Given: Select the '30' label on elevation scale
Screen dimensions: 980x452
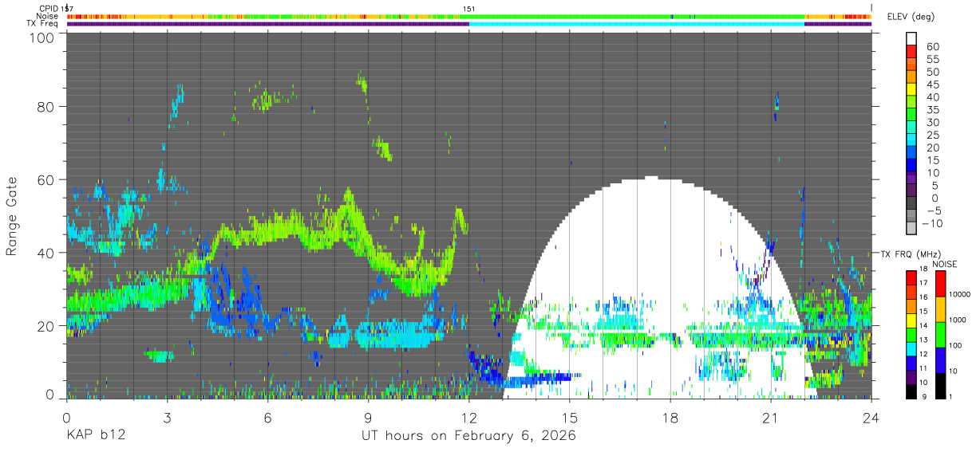Looking at the screenshot, I should point(932,122).
